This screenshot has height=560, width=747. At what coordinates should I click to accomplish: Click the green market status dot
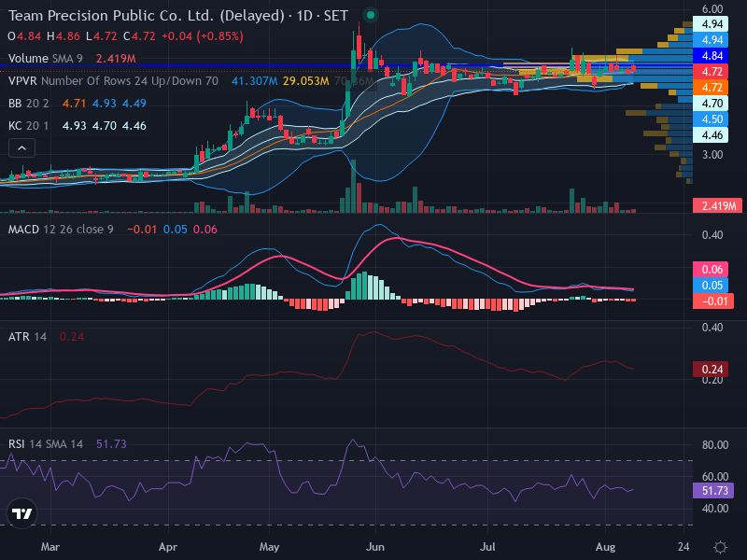coord(370,15)
